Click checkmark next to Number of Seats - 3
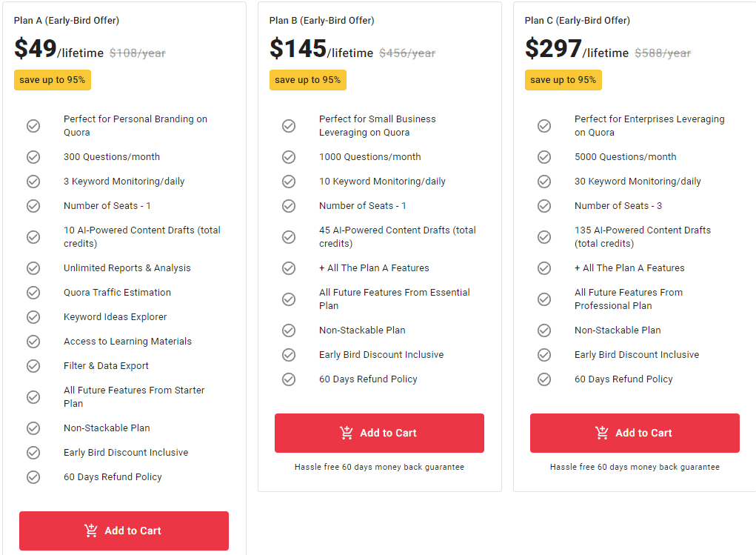Viewport: 756px width, 555px height. coord(544,206)
